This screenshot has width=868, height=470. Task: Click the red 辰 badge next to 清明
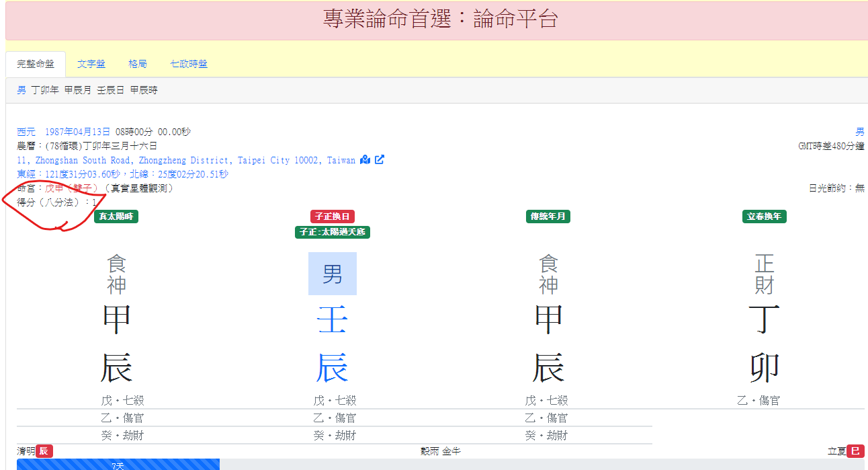tap(44, 451)
